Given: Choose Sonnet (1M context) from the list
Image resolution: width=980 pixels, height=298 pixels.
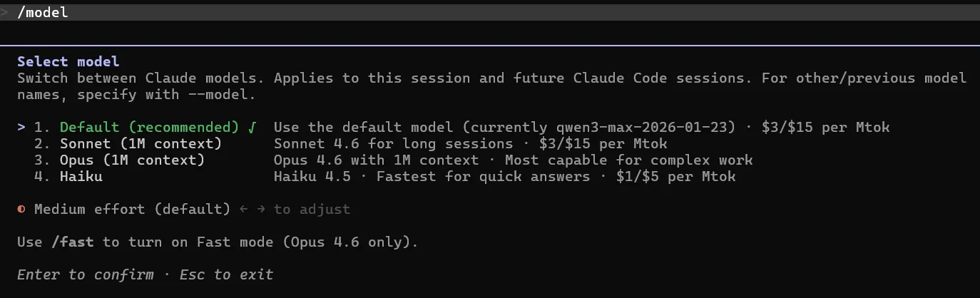Looking at the screenshot, I should (x=140, y=144).
